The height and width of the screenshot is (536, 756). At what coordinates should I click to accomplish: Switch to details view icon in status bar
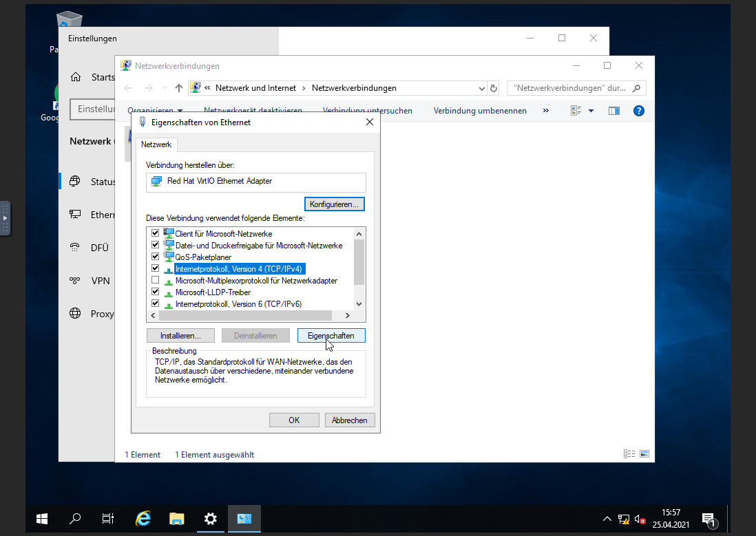(x=629, y=454)
